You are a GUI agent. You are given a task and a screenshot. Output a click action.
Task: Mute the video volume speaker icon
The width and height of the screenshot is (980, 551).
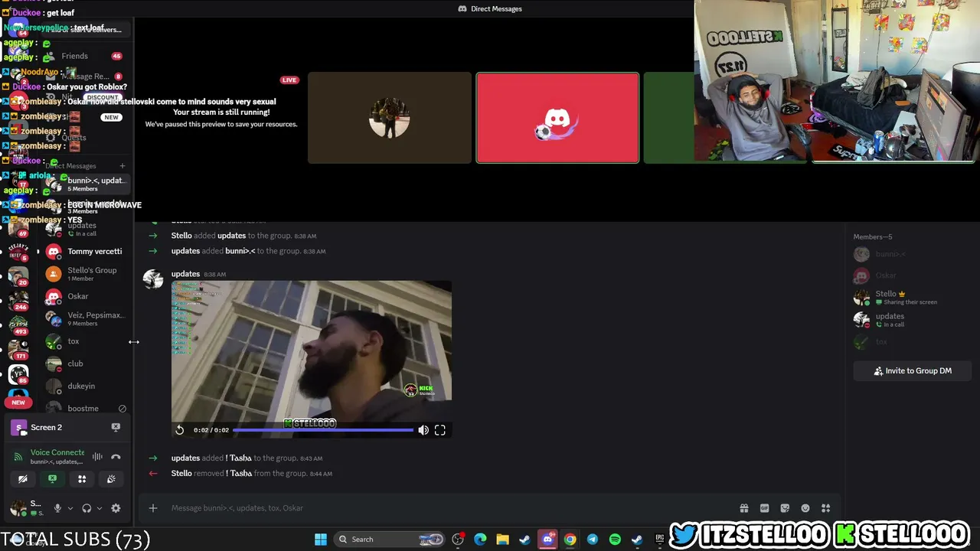[423, 430]
